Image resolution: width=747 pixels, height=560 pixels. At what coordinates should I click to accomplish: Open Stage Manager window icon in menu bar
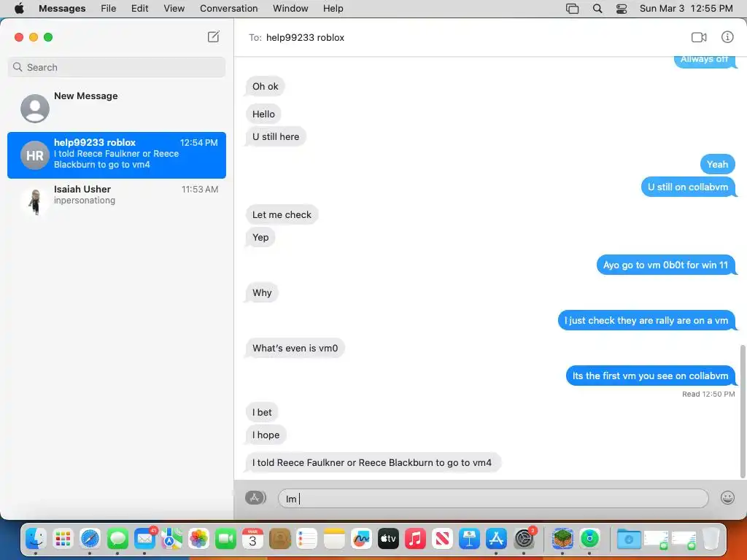[x=572, y=8]
